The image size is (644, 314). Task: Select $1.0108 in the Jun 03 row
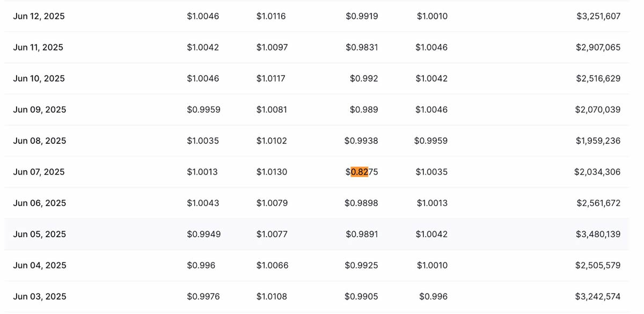point(272,296)
